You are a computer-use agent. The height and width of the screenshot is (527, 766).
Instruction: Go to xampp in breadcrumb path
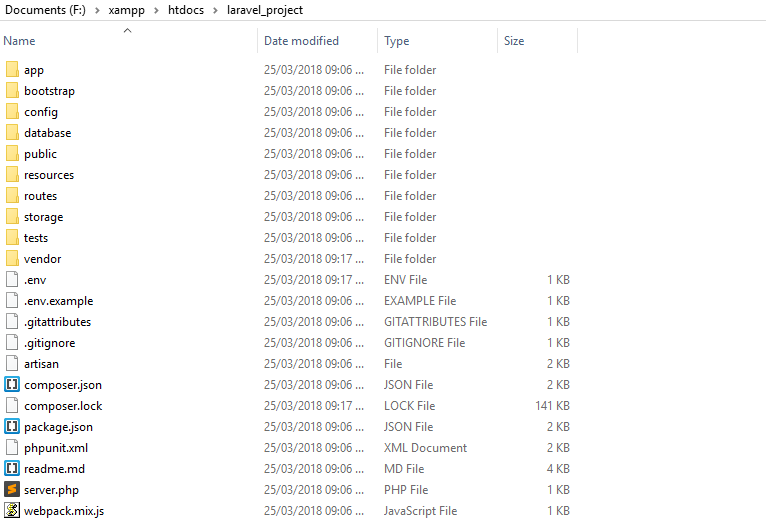pyautogui.click(x=127, y=10)
